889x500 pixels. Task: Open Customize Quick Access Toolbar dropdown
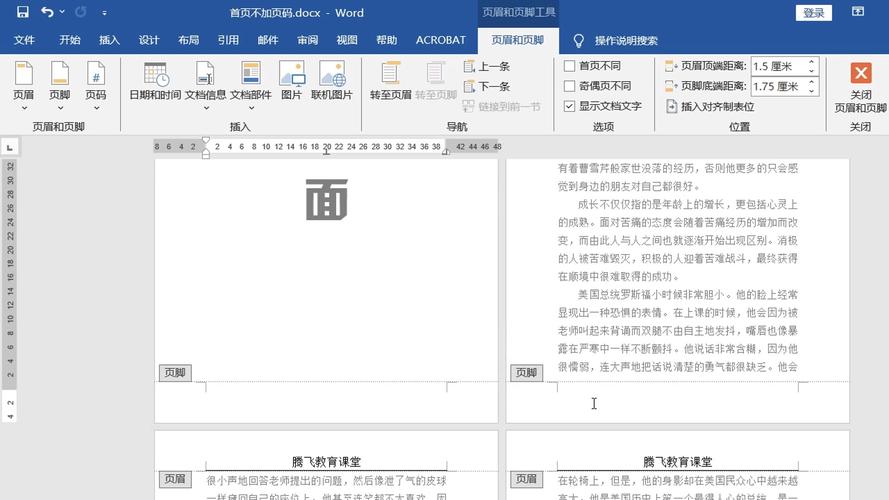(104, 12)
